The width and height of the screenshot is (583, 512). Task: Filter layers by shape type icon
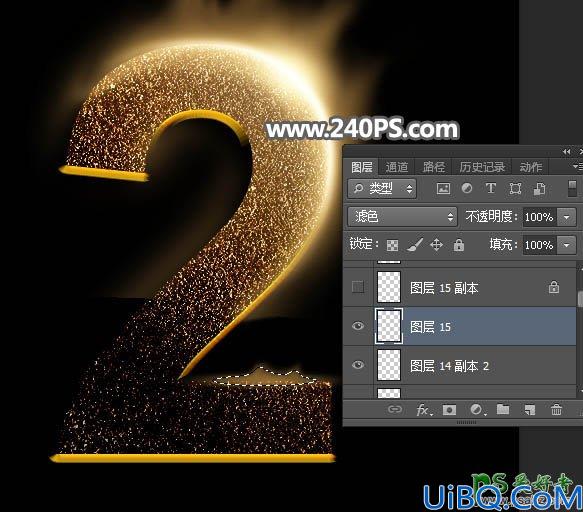coord(515,189)
